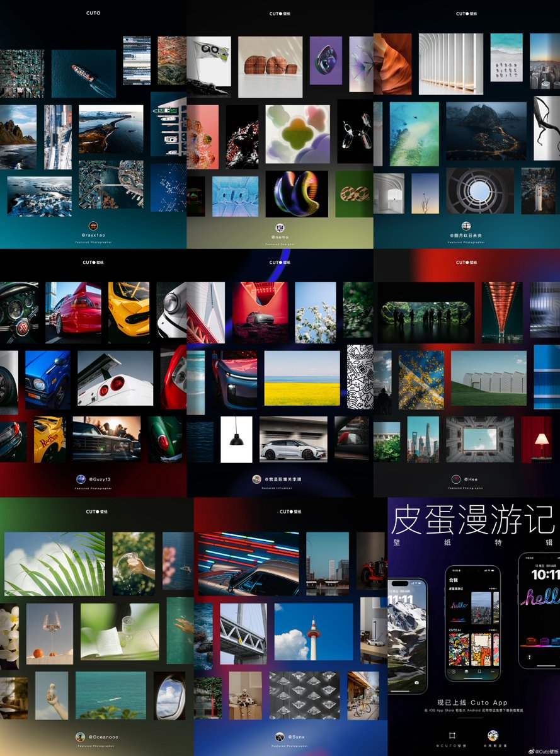The height and width of the screenshot is (756, 560).
Task: Open the white car motion blur photo
Action: [294, 439]
